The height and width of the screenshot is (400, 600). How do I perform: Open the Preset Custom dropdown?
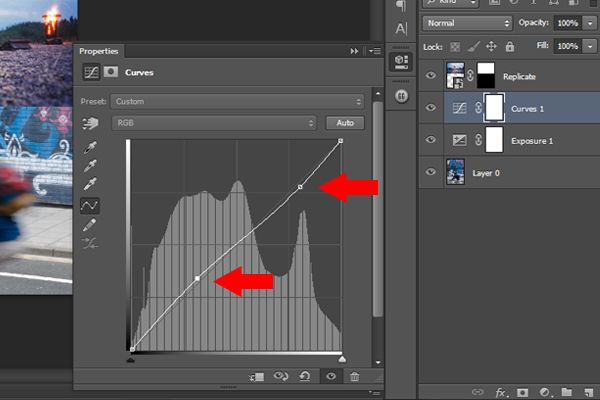pyautogui.click(x=237, y=101)
